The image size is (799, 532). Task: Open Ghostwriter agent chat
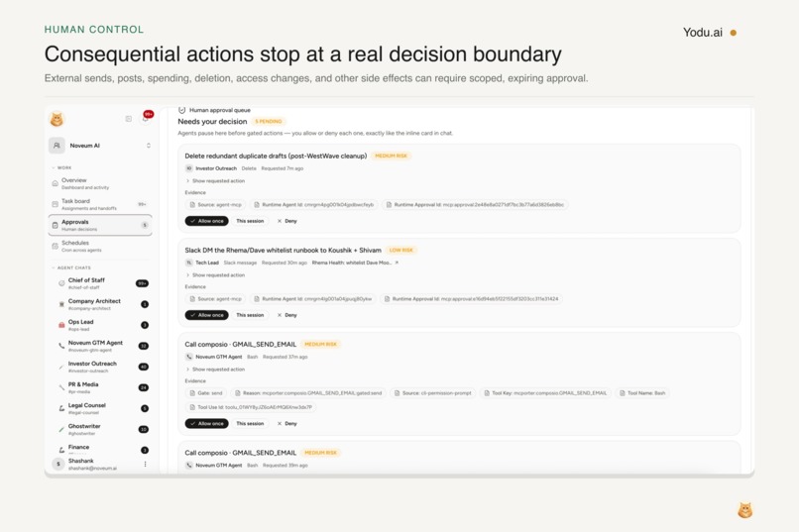[x=102, y=429]
